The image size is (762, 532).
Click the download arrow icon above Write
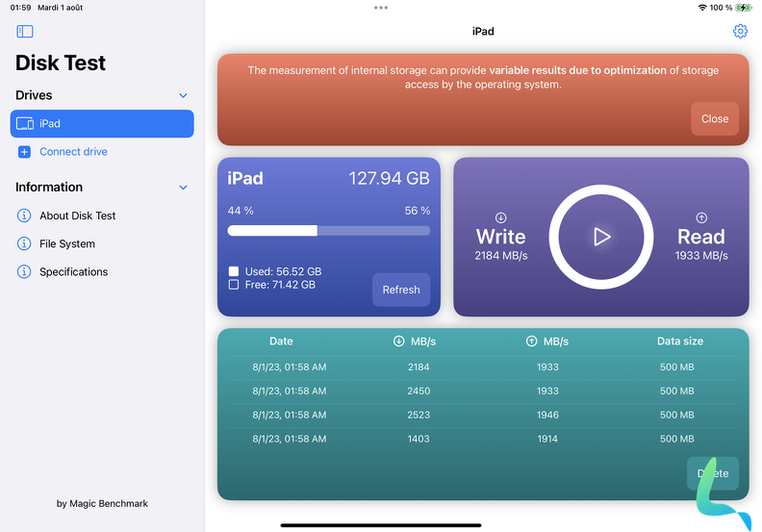point(500,217)
